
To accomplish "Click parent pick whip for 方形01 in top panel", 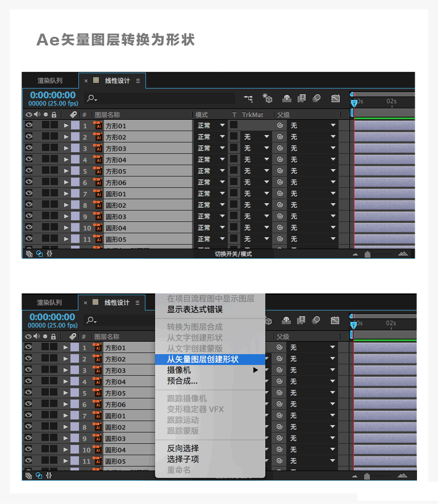I will pos(280,125).
